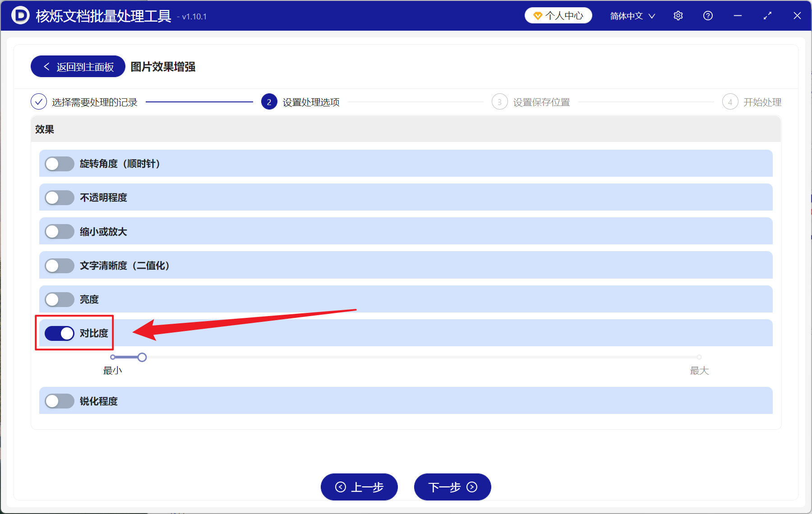
Task: Click the checkmark icon on step 1
Action: tap(38, 102)
